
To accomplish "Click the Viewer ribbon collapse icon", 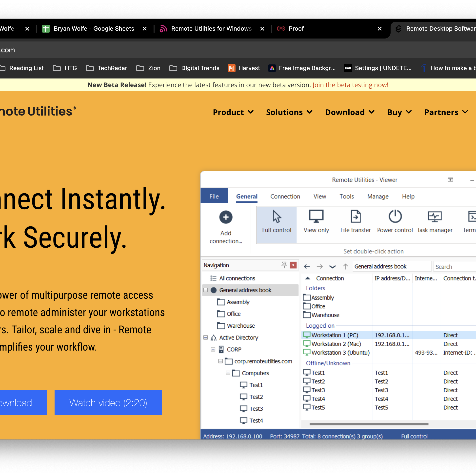I will (x=450, y=179).
